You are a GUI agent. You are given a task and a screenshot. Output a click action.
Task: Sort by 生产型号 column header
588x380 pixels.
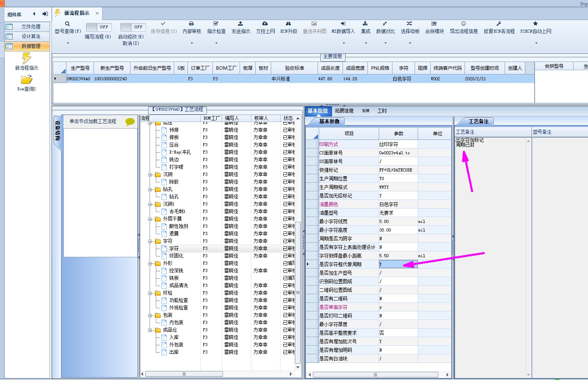pos(80,68)
